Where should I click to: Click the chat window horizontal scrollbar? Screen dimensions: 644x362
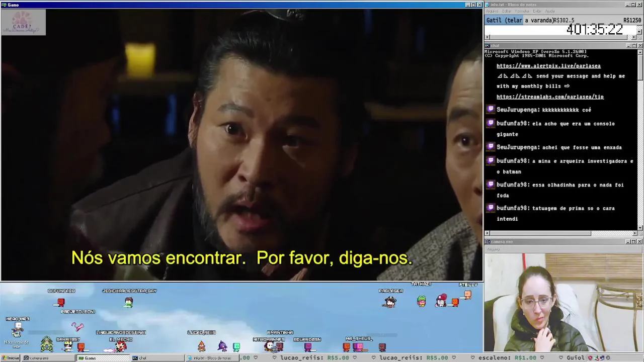point(561,233)
